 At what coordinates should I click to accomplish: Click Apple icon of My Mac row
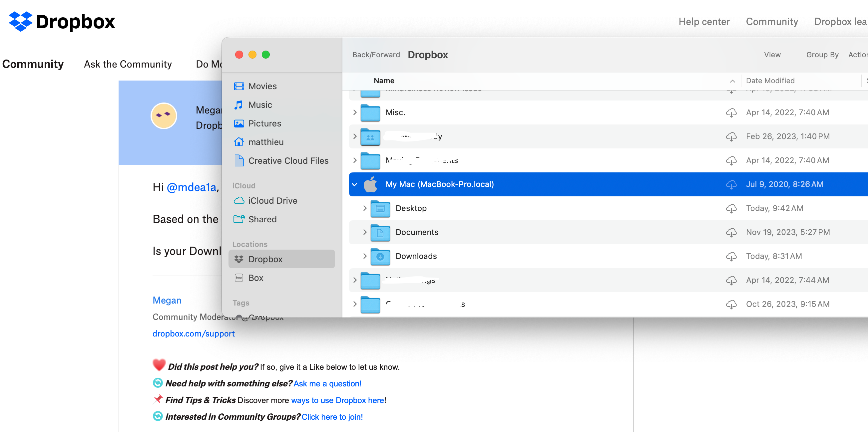click(x=370, y=184)
